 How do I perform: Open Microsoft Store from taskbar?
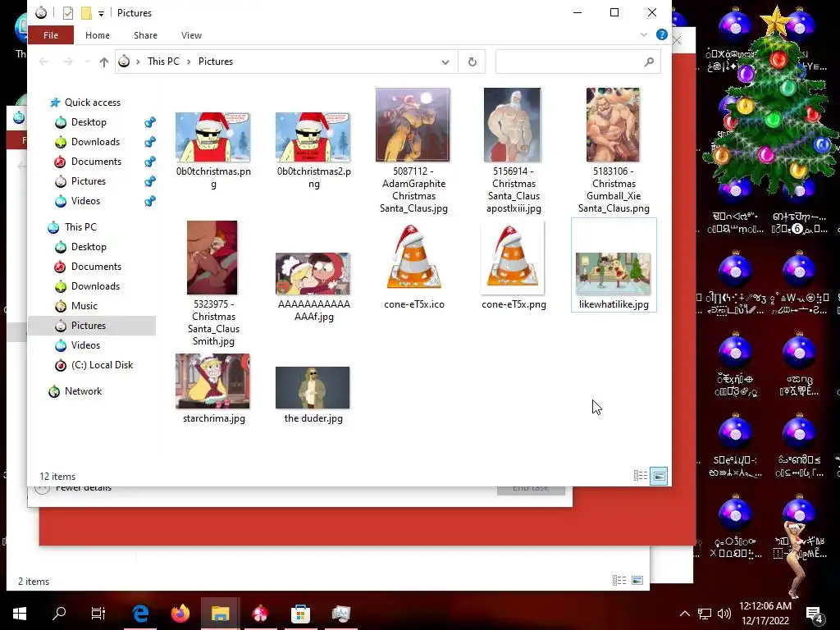(300, 614)
